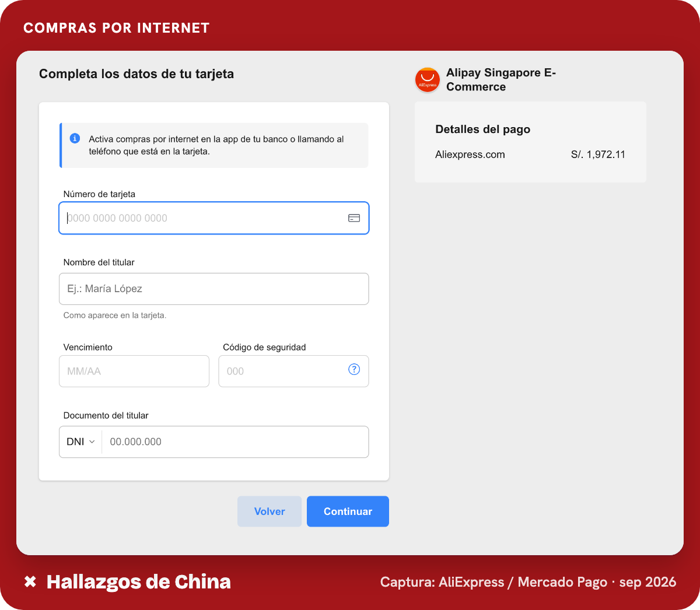This screenshot has height=610, width=700.
Task: Open the DNI document type dropdown
Action: 80,442
